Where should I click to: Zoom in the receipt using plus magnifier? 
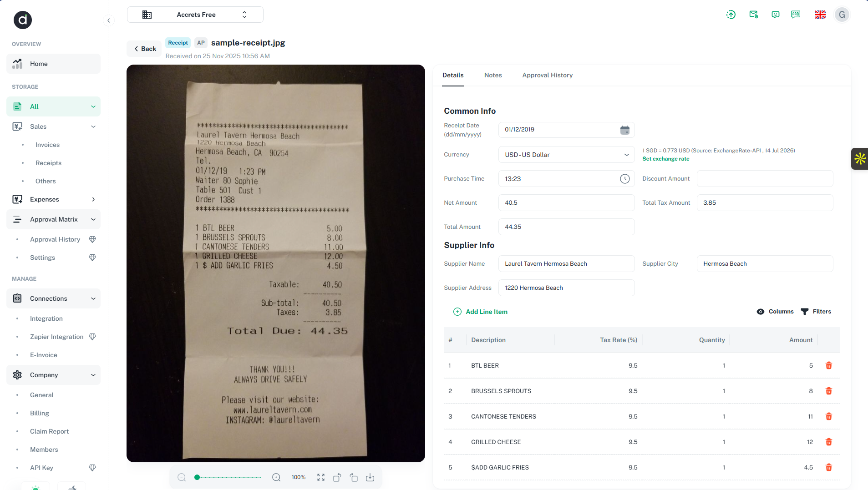pyautogui.click(x=276, y=477)
